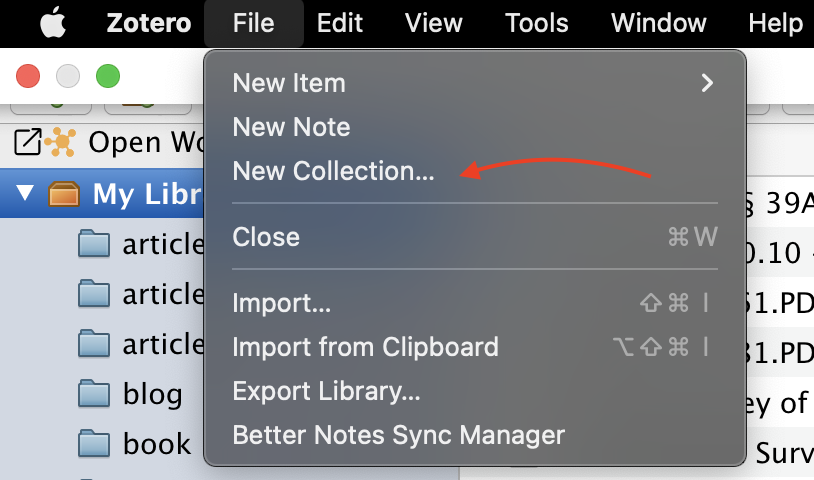Expand the New Item submenu arrow
814x480 pixels.
[x=707, y=83]
